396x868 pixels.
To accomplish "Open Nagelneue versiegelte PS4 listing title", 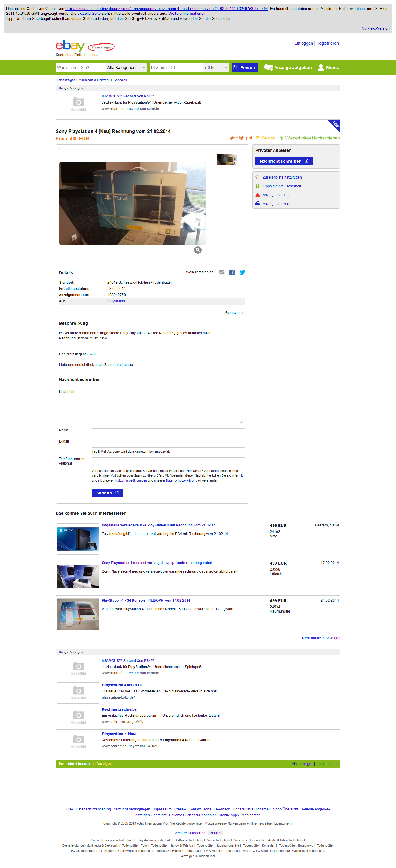I will 159,525.
